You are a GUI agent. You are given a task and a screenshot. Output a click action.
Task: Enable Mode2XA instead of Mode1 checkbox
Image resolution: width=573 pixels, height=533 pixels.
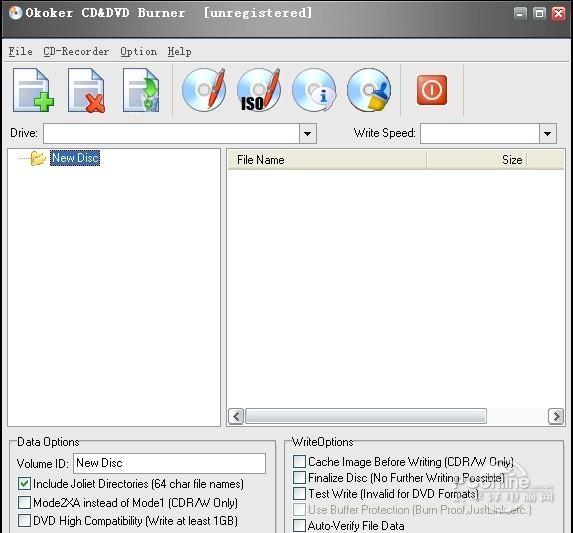[24, 502]
